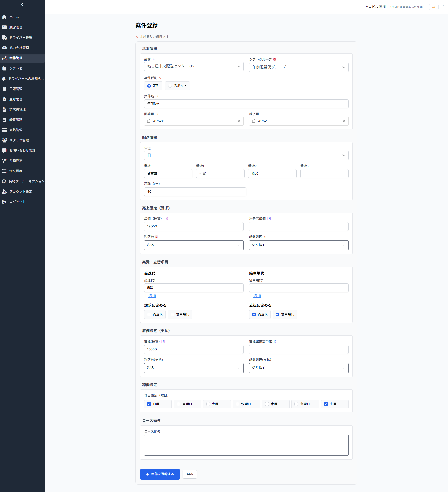The image size is (448, 492).
Task: Go to 案件管理 in the sidebar
Action: [22, 58]
